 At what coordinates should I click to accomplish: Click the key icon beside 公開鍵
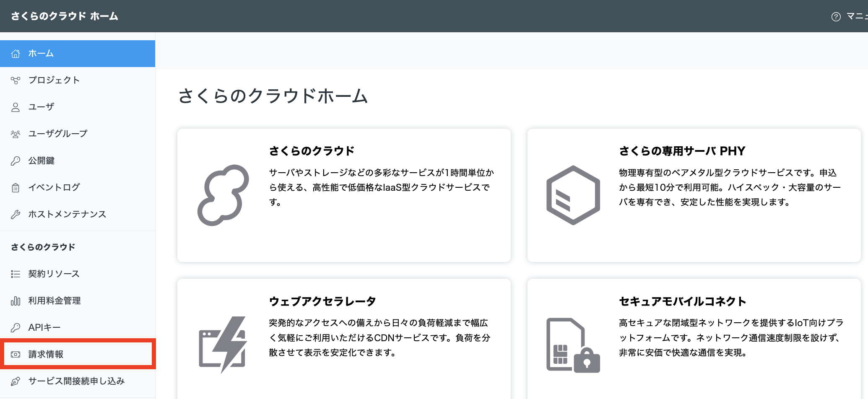pos(16,161)
